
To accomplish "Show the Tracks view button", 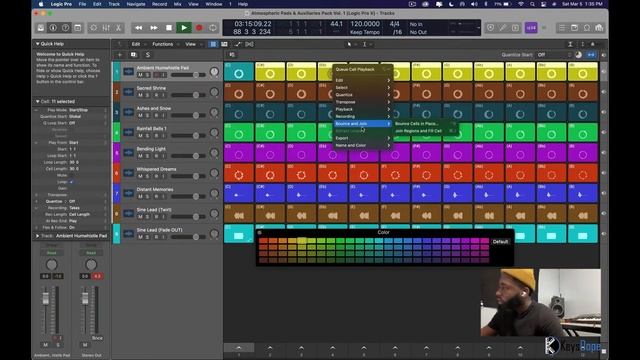I will (224, 44).
